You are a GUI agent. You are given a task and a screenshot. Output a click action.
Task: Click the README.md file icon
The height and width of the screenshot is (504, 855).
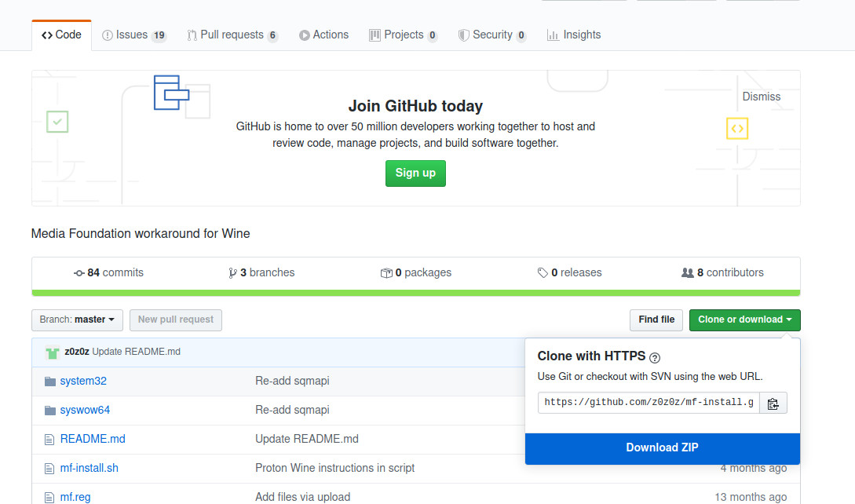49,440
